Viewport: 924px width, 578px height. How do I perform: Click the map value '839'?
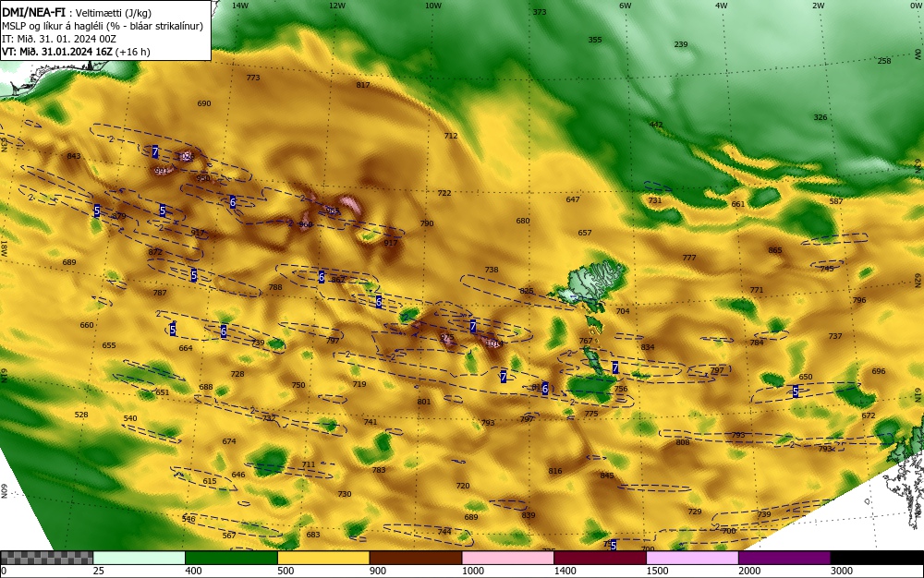[x=528, y=515]
